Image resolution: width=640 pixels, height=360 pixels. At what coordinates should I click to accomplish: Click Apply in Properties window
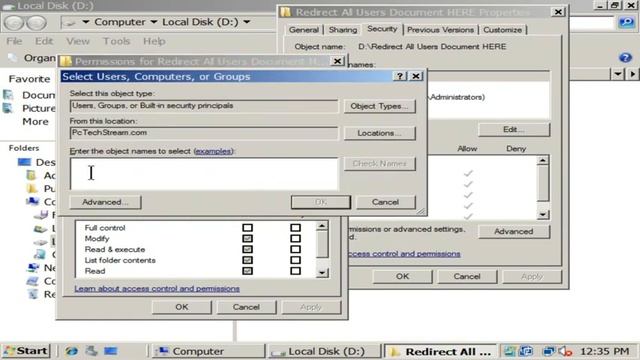532,276
